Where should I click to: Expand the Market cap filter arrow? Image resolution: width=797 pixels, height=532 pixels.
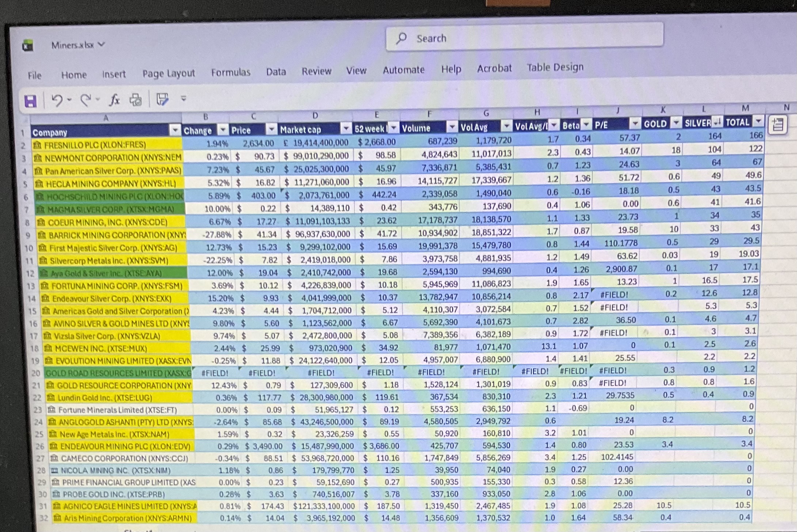point(346,128)
